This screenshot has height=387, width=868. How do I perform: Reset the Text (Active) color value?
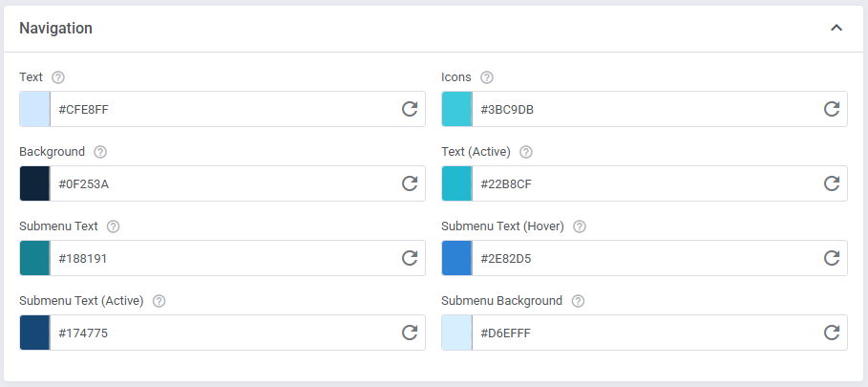(x=832, y=183)
